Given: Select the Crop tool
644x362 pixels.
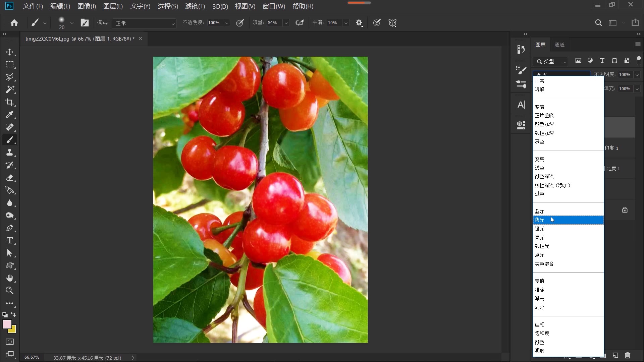Looking at the screenshot, I should [x=10, y=102].
